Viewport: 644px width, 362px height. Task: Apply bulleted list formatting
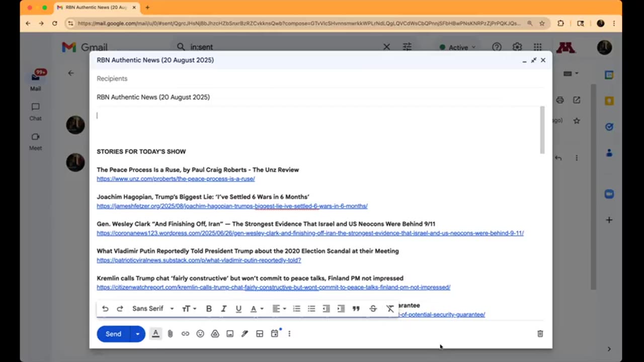(x=311, y=309)
